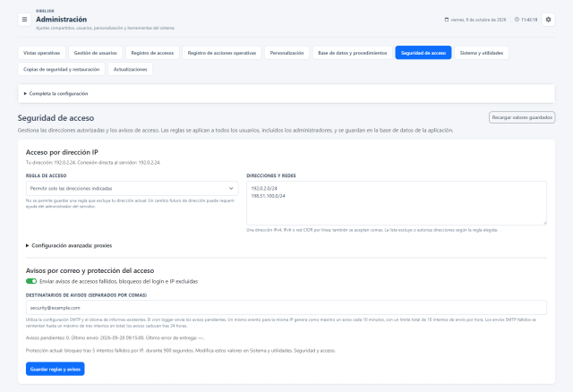Click the Seguridad de acceso heading
573x392 pixels.
56,118
